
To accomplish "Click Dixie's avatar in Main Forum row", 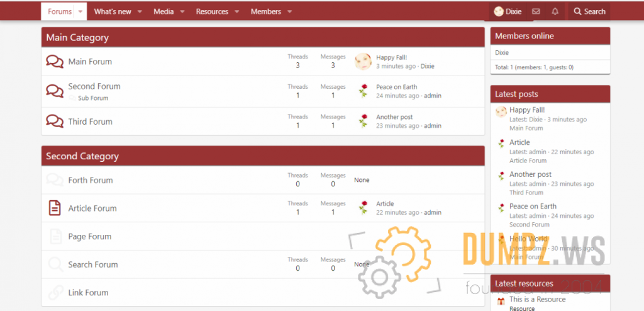I will 363,62.
